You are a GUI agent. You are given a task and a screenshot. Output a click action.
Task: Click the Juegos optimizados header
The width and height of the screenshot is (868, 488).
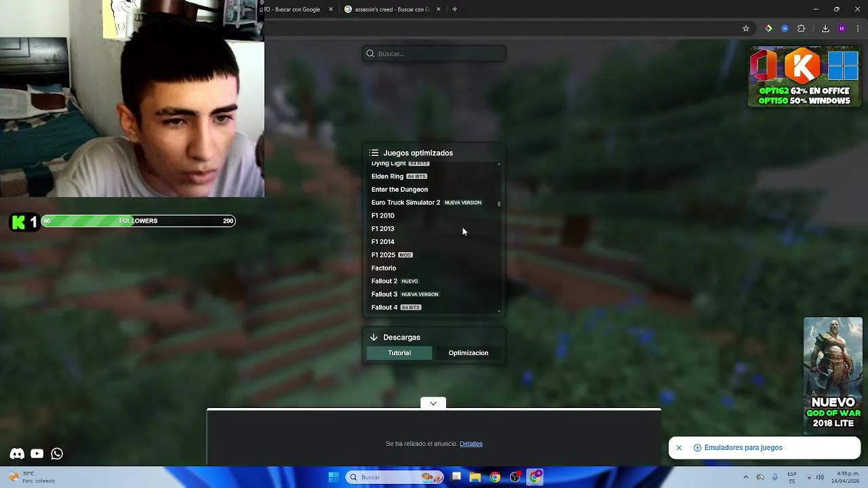click(418, 153)
